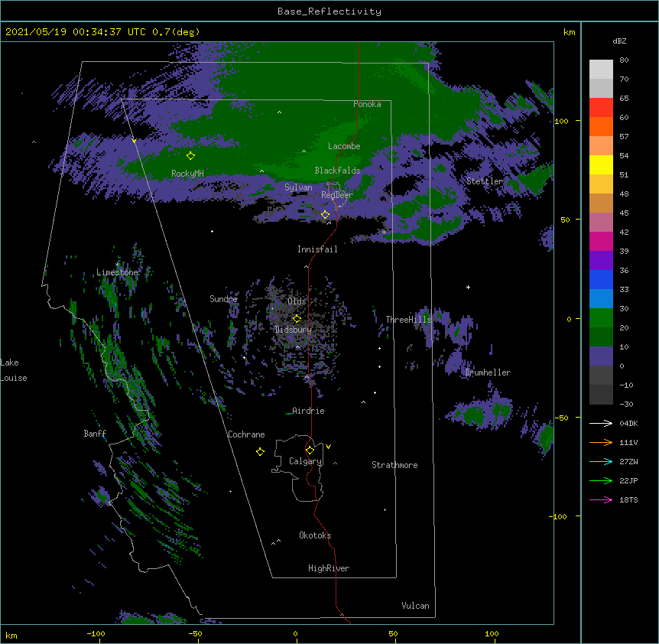The image size is (659, 644).
Task: Click the orange 111V arrow in legend
Action: (x=601, y=442)
